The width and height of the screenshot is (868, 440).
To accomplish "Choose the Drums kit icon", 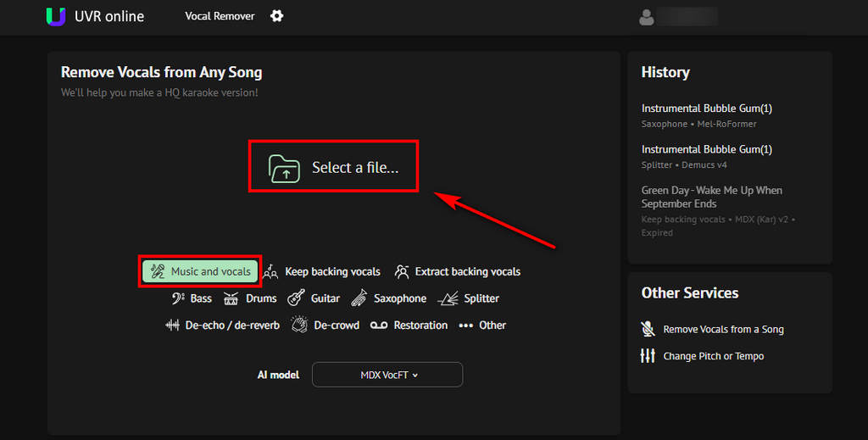I will 231,298.
